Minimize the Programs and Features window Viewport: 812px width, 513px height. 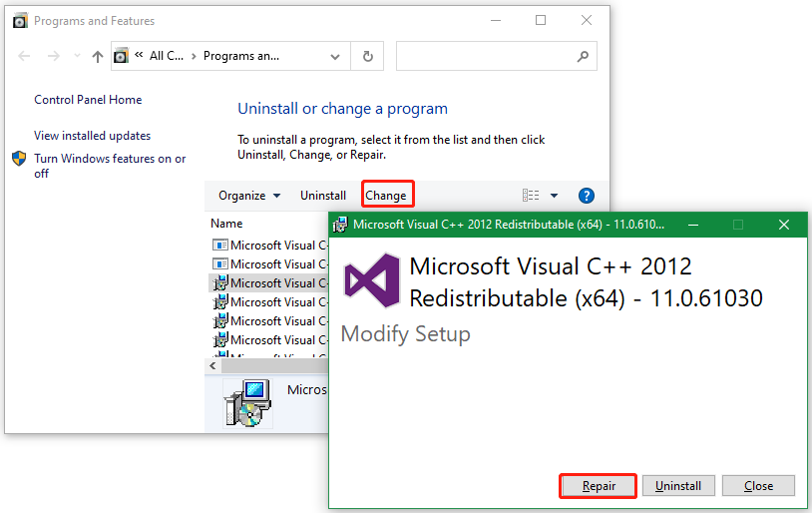coord(496,20)
